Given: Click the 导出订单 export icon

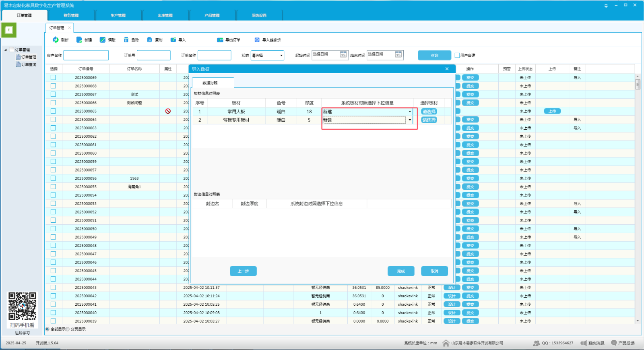Looking at the screenshot, I should coord(220,40).
